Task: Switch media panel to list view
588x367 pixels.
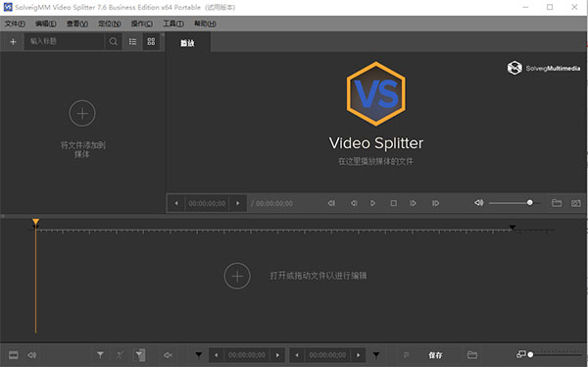Action: 132,41
